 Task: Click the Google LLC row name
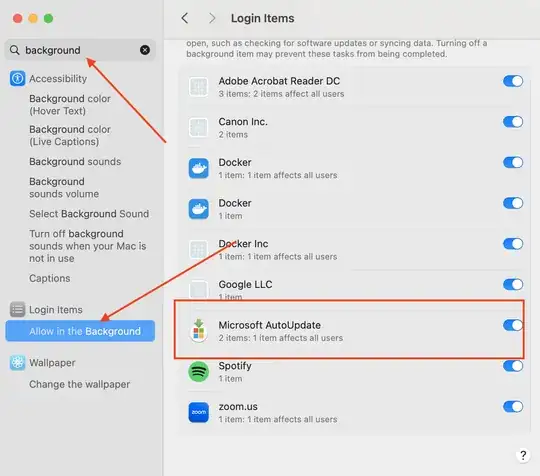[246, 284]
